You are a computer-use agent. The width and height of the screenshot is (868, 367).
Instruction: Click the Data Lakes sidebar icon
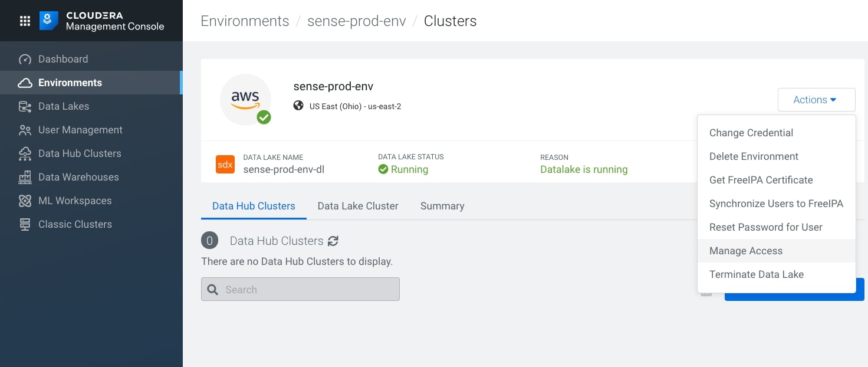25,106
